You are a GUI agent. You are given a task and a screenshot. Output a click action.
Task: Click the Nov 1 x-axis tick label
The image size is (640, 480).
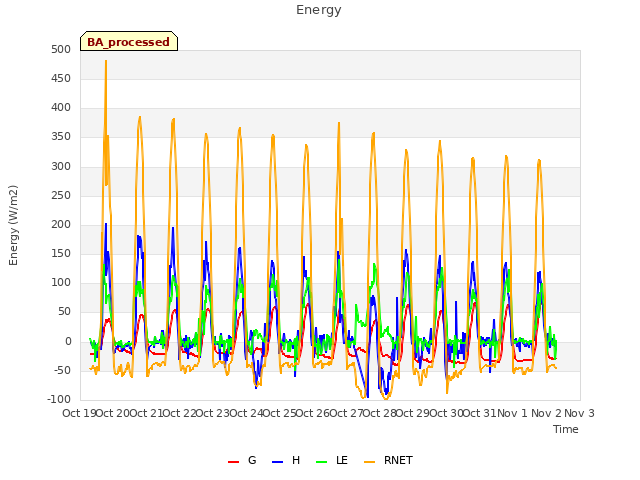click(512, 413)
